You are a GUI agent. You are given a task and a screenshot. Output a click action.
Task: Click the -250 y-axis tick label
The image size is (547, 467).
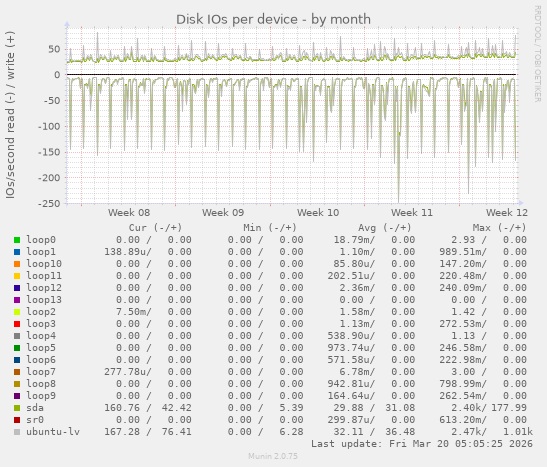click(x=49, y=203)
